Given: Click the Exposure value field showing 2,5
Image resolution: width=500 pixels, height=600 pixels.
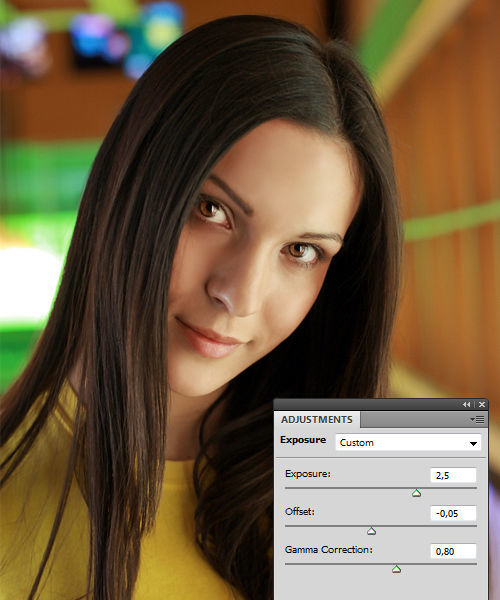Looking at the screenshot, I should click(x=453, y=475).
